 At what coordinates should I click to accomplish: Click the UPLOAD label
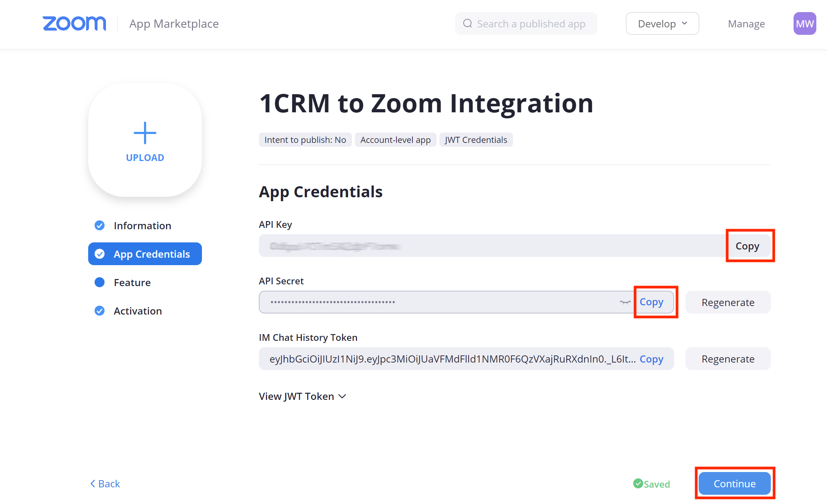[x=145, y=157]
